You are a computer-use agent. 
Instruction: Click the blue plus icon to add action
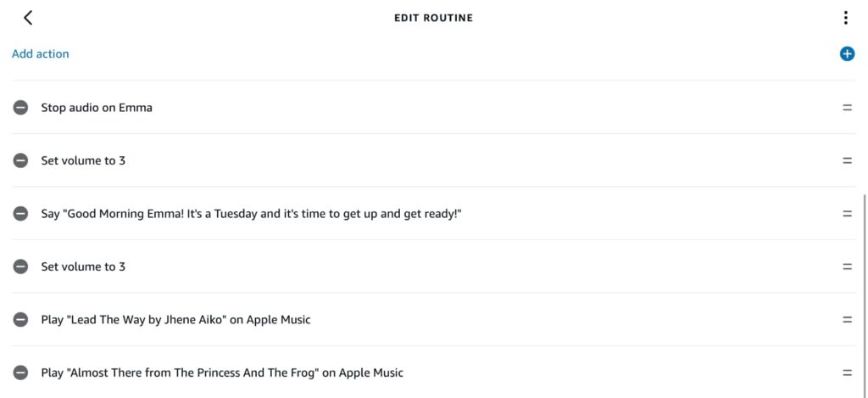pyautogui.click(x=846, y=54)
